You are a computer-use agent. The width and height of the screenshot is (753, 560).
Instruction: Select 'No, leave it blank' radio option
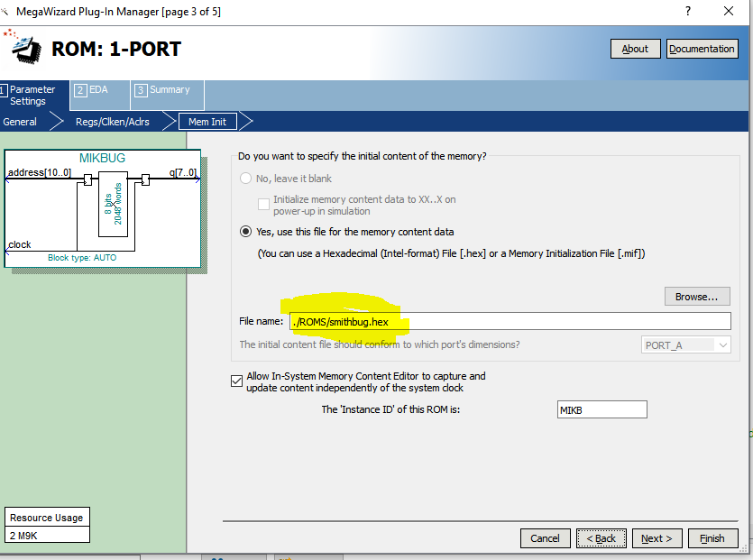pyautogui.click(x=246, y=179)
